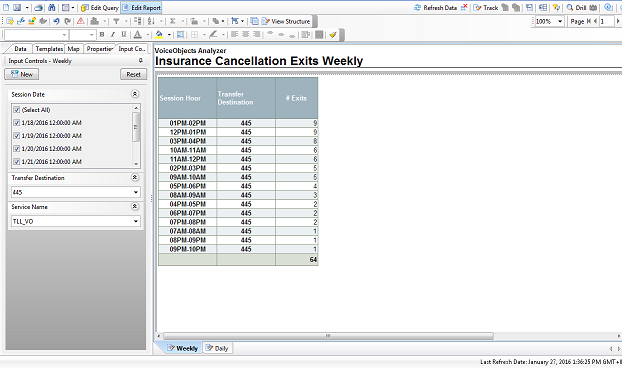Uncheck the 1/18/2016 session date

(17, 123)
